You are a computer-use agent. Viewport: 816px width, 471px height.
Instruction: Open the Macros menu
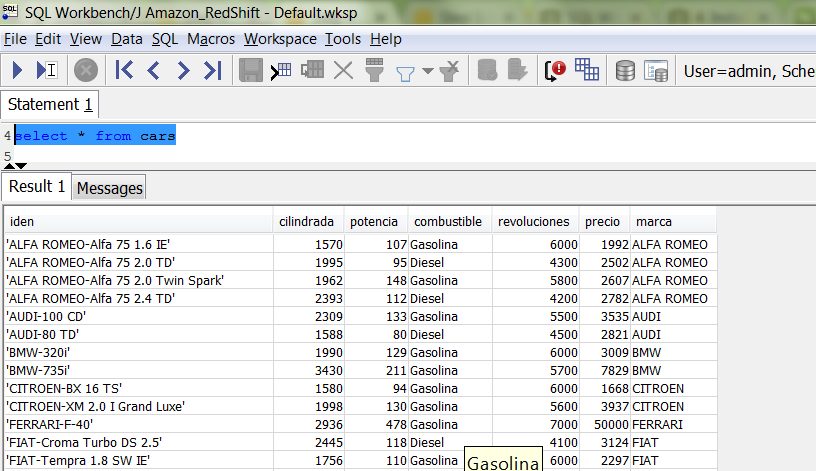211,39
